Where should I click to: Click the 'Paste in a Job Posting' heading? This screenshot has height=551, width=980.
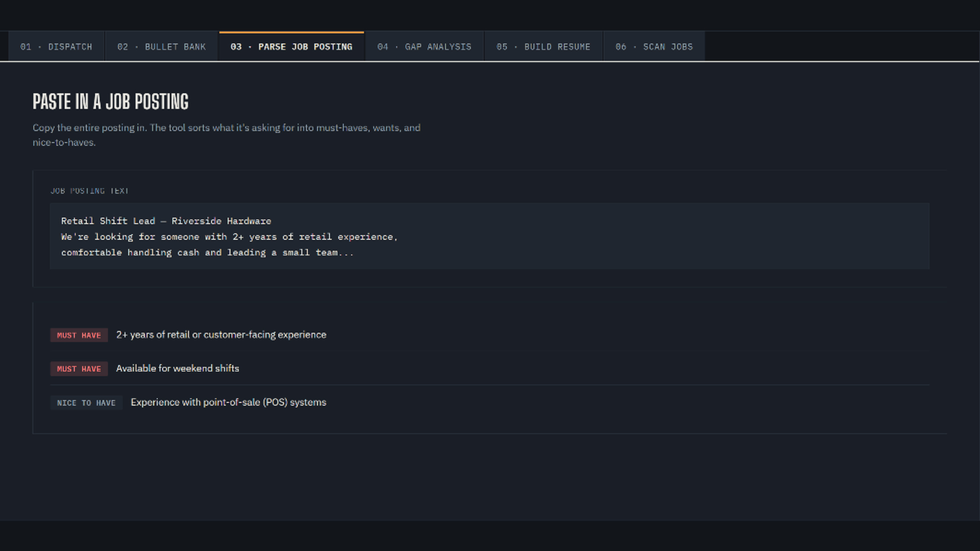[x=111, y=102]
